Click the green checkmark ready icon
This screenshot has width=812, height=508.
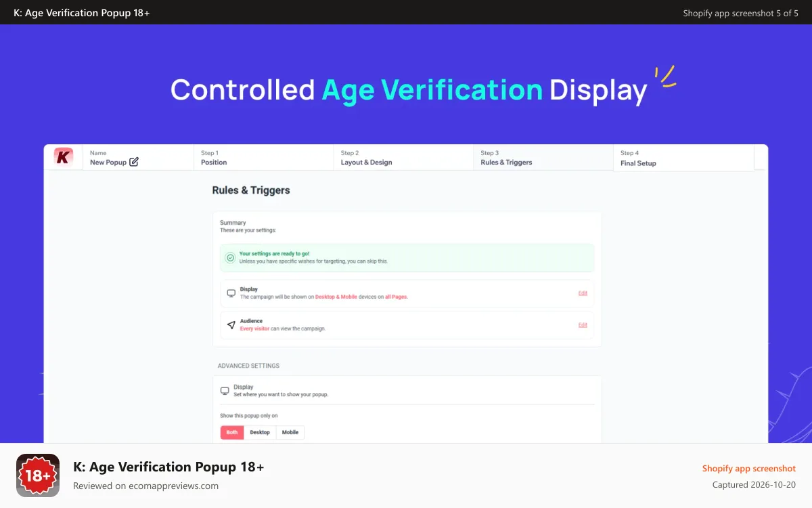point(230,257)
